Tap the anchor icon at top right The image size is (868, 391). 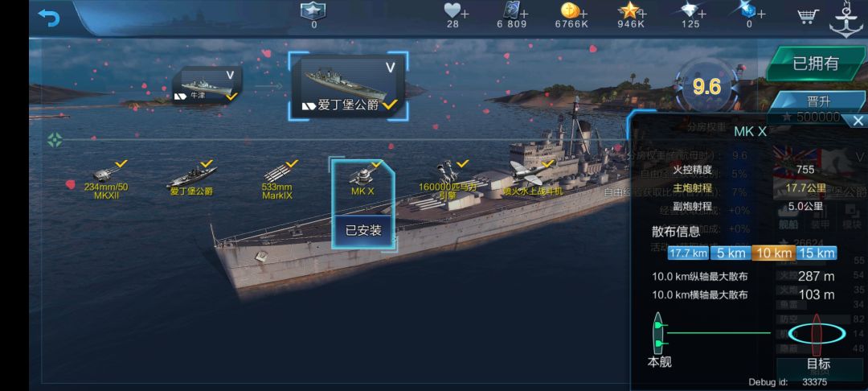(845, 20)
